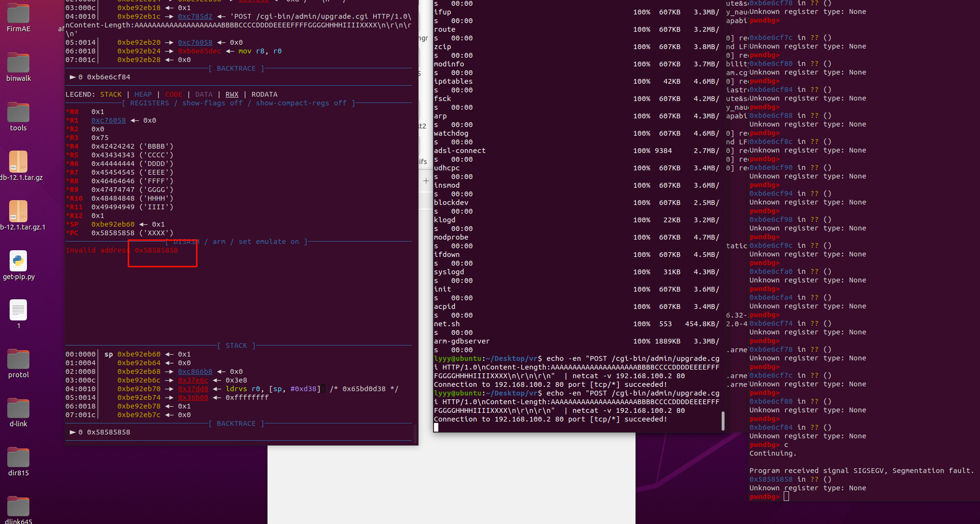Open the FirmAE folder on desktop
This screenshot has height=524, width=980.
click(18, 14)
